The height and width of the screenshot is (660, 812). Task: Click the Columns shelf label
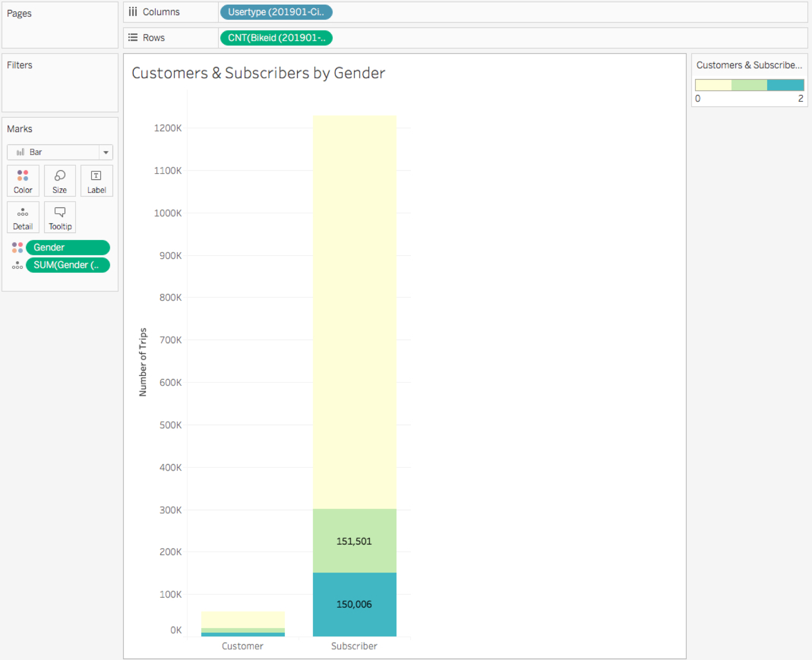click(x=161, y=12)
